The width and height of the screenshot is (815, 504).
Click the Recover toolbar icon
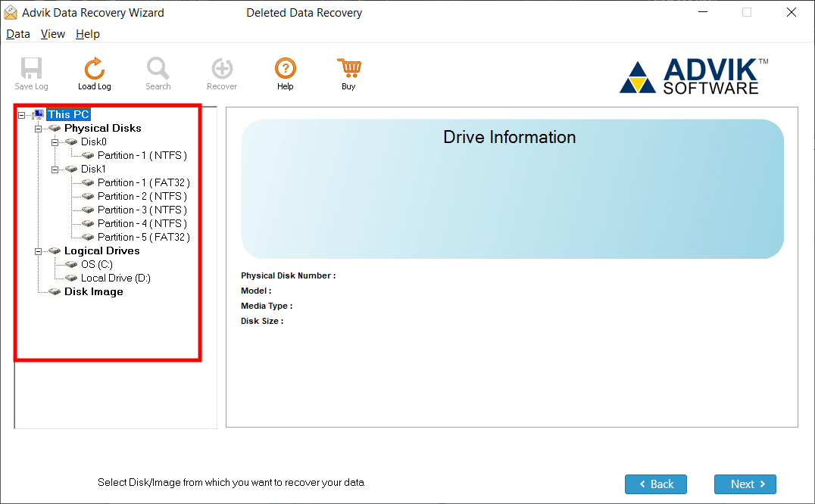(222, 68)
